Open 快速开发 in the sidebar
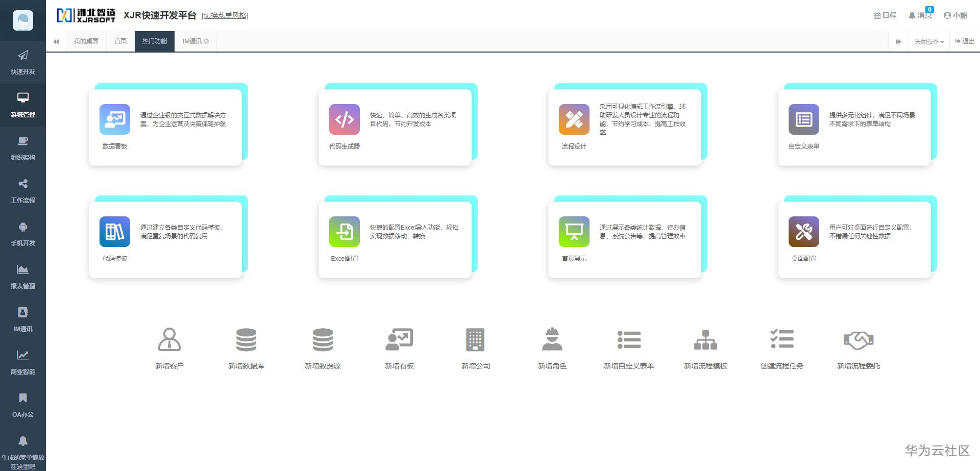 point(23,62)
